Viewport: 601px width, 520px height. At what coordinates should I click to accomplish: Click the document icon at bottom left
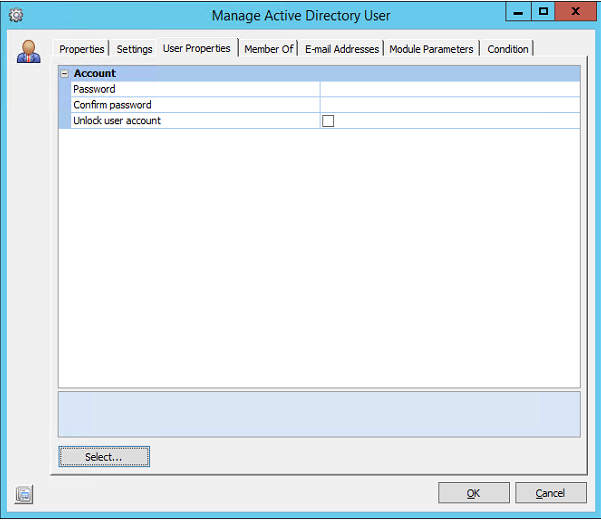[x=24, y=494]
